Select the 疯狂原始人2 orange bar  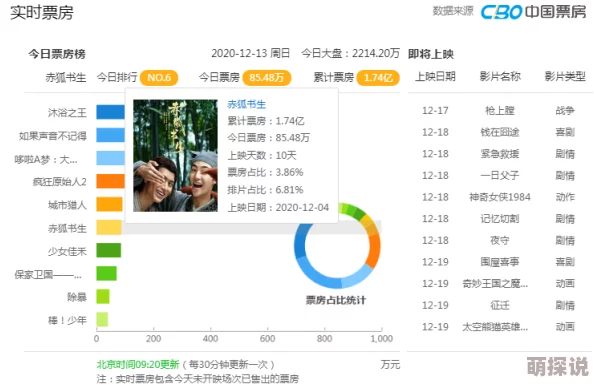(x=110, y=182)
